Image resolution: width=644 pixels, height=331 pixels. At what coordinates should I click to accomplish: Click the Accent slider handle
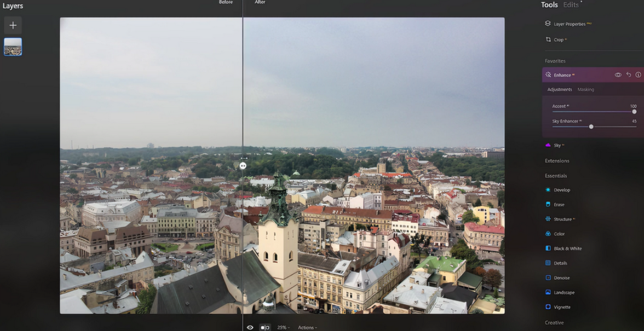point(634,111)
